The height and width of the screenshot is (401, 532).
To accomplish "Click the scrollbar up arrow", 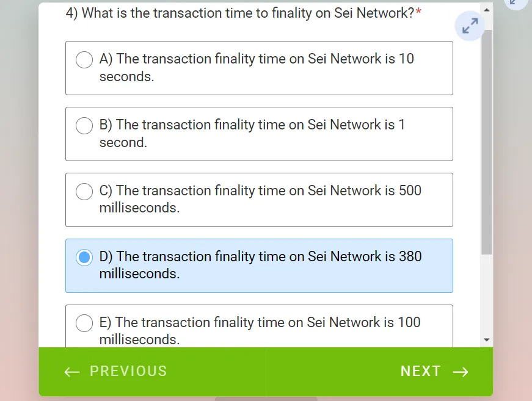I will 487,10.
